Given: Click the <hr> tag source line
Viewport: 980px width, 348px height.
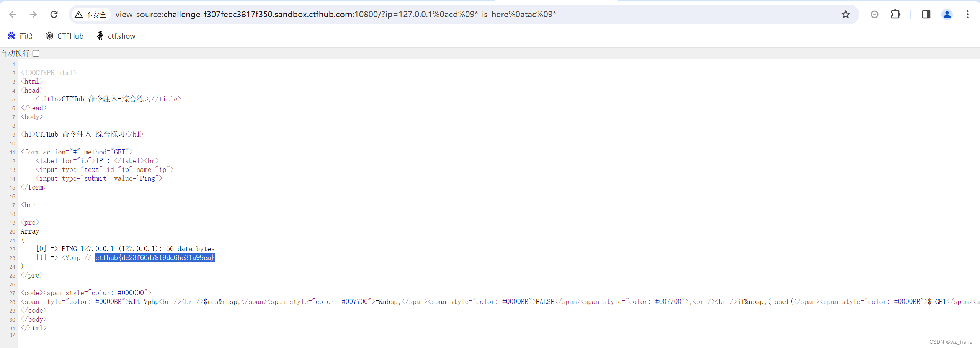Looking at the screenshot, I should pos(28,205).
